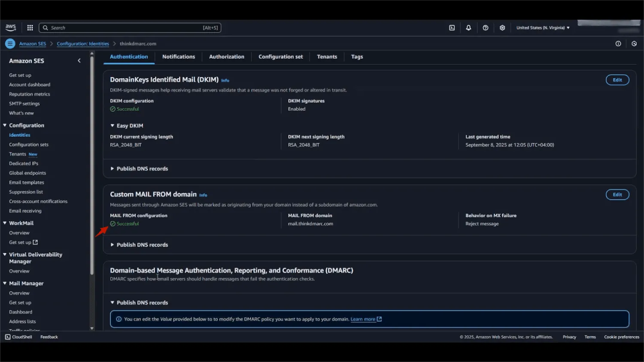Switch to the Configuration set tab
Image resolution: width=644 pixels, height=362 pixels.
(281, 57)
